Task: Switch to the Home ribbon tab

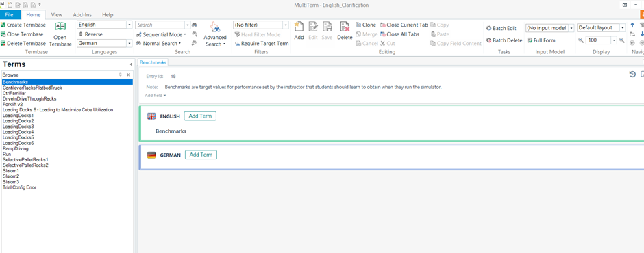Action: pyautogui.click(x=34, y=15)
